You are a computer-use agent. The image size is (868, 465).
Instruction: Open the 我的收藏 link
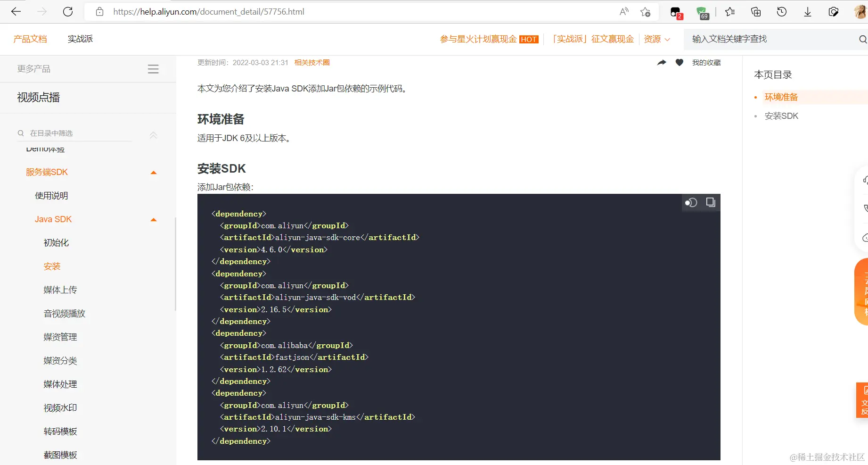705,62
